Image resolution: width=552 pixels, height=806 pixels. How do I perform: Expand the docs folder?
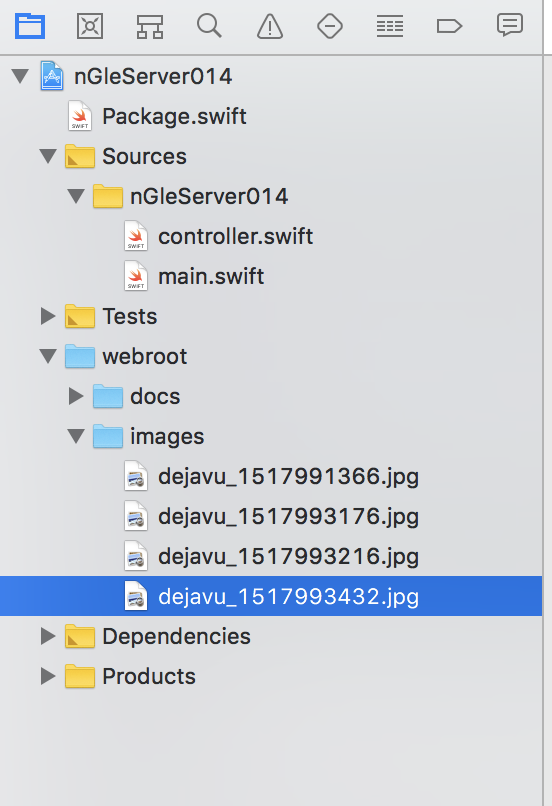[76, 396]
